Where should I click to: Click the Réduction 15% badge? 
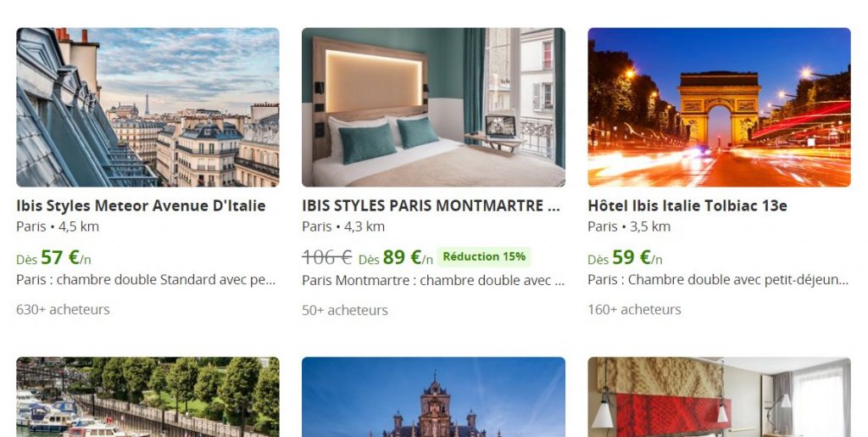coord(484,256)
